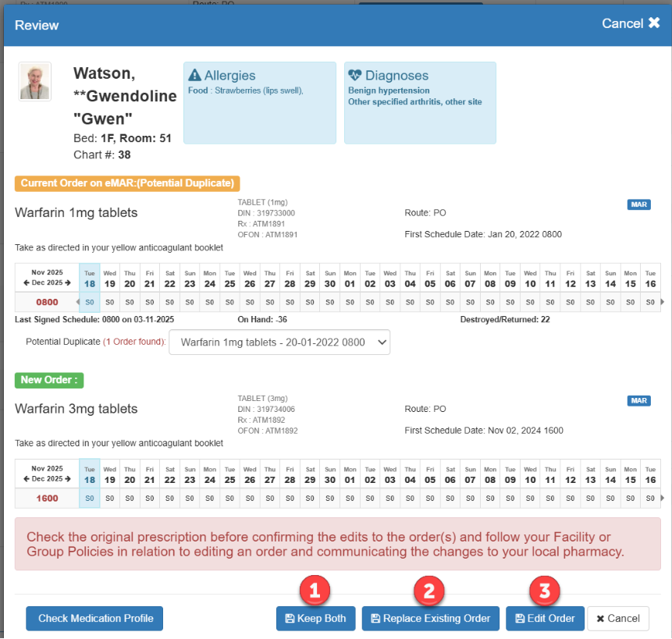Image resolution: width=672 pixels, height=639 pixels.
Task: Click the Bed: 1F, Room: 51 text
Action: [x=122, y=138]
